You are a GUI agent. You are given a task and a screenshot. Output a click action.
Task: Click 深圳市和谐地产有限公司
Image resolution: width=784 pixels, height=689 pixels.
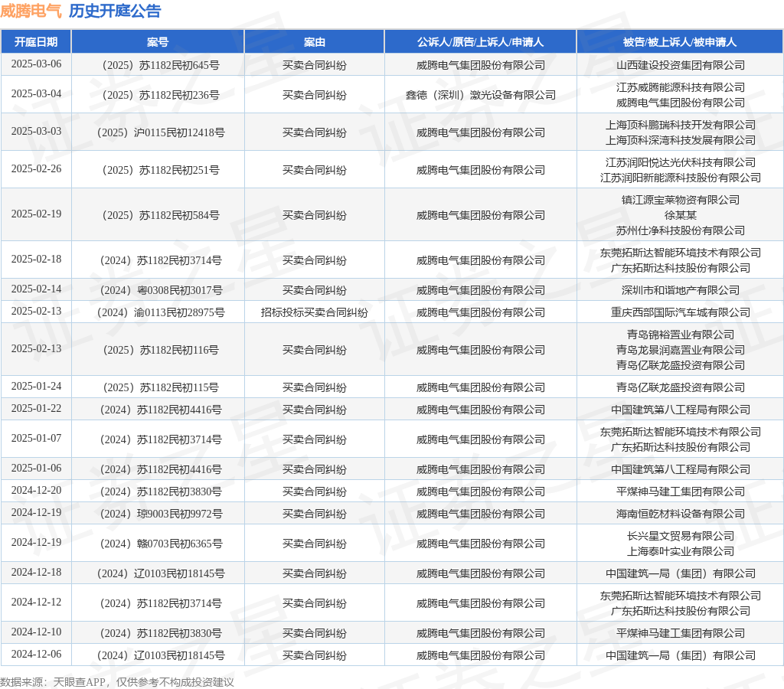(681, 290)
